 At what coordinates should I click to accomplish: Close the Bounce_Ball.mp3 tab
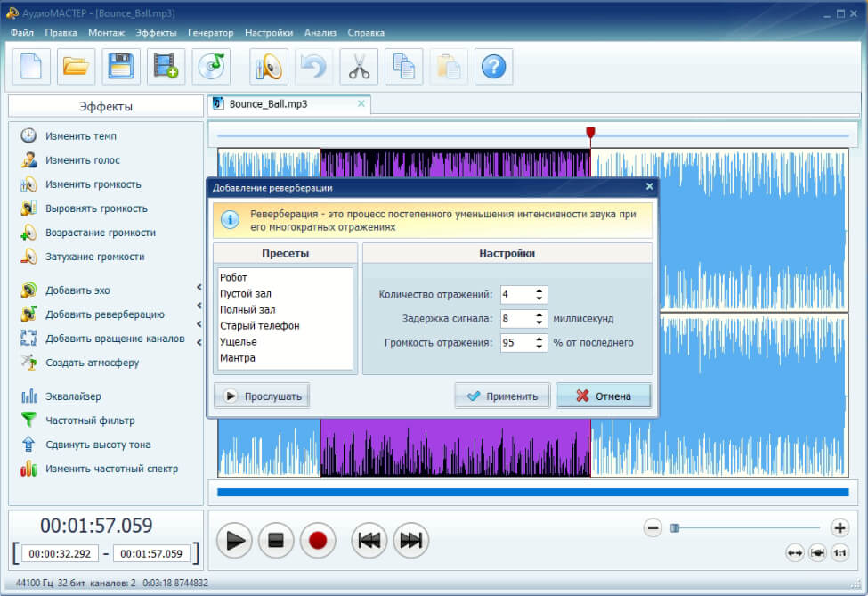coord(361,103)
